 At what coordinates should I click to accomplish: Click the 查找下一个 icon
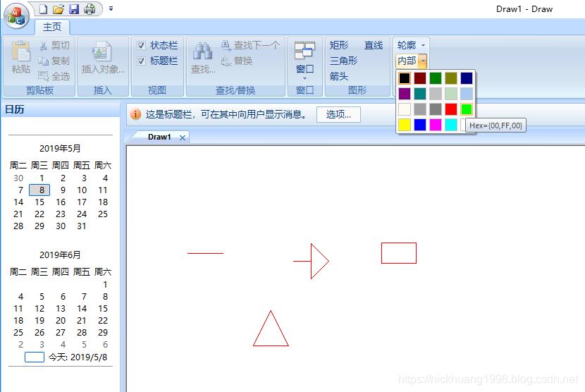(226, 46)
